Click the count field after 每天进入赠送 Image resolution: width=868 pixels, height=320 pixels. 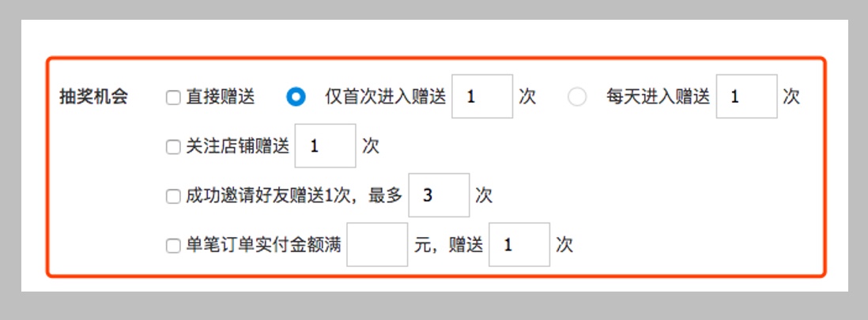747,96
